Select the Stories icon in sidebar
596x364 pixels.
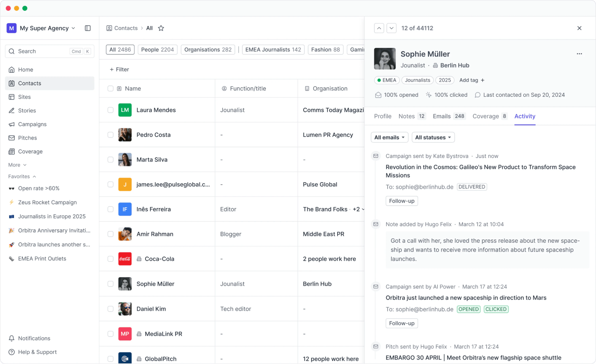click(12, 111)
